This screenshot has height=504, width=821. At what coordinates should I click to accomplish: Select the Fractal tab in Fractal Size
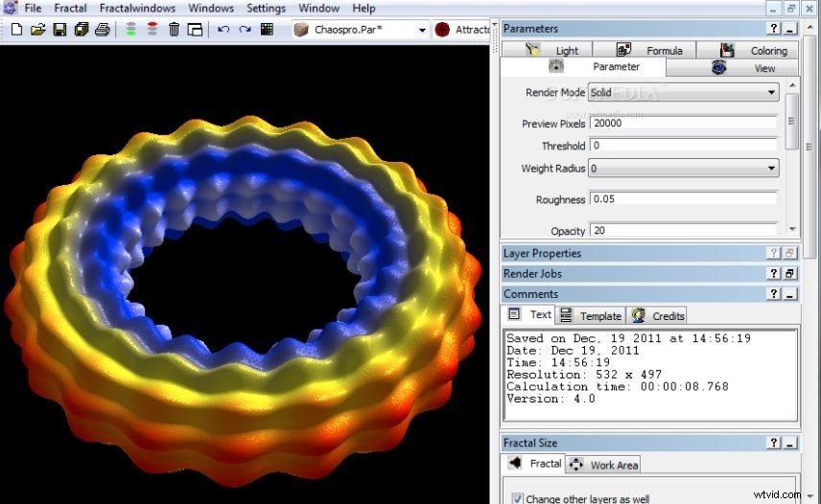coord(534,464)
